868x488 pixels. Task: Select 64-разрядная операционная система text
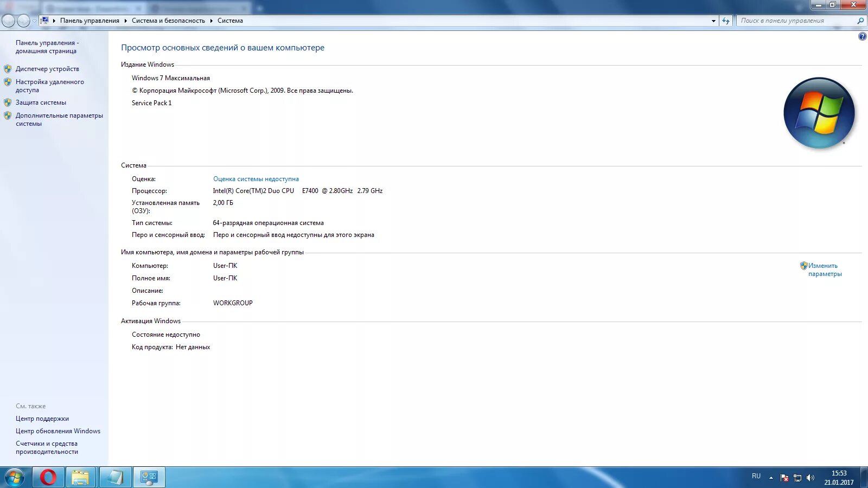tap(268, 223)
